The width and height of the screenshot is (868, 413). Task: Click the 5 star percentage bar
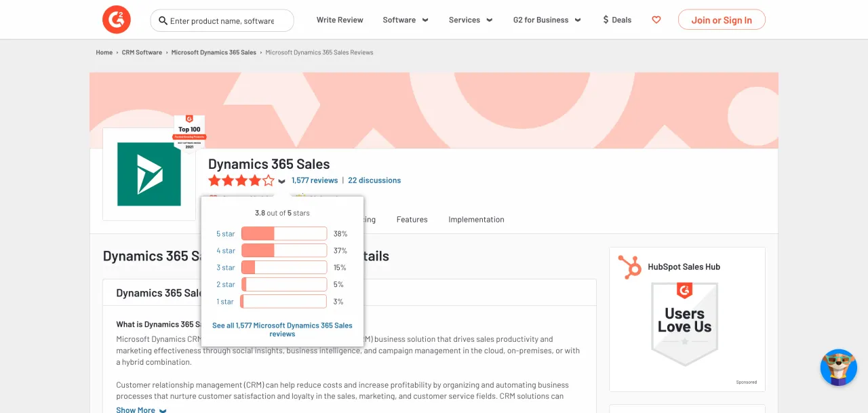point(284,234)
